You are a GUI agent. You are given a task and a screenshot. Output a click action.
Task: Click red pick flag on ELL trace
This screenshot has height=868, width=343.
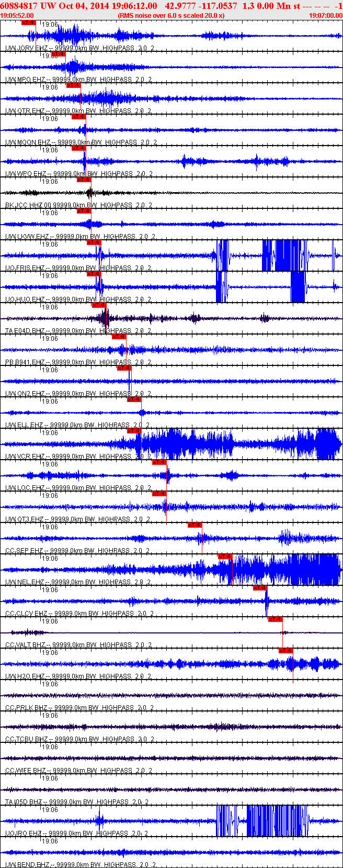[x=134, y=399]
